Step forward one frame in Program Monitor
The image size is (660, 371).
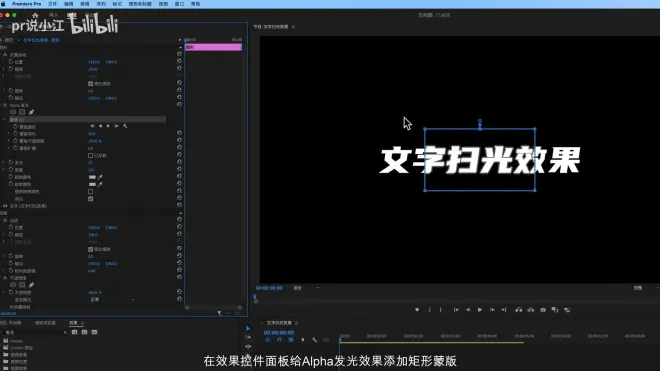(492, 310)
